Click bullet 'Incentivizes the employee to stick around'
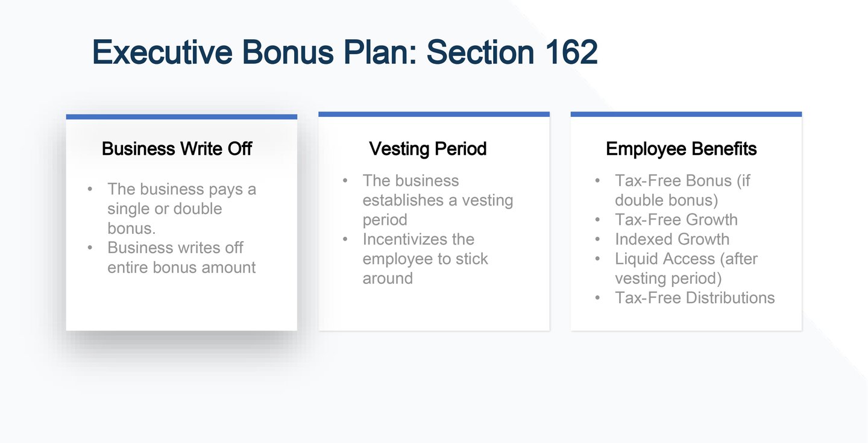 (x=425, y=259)
